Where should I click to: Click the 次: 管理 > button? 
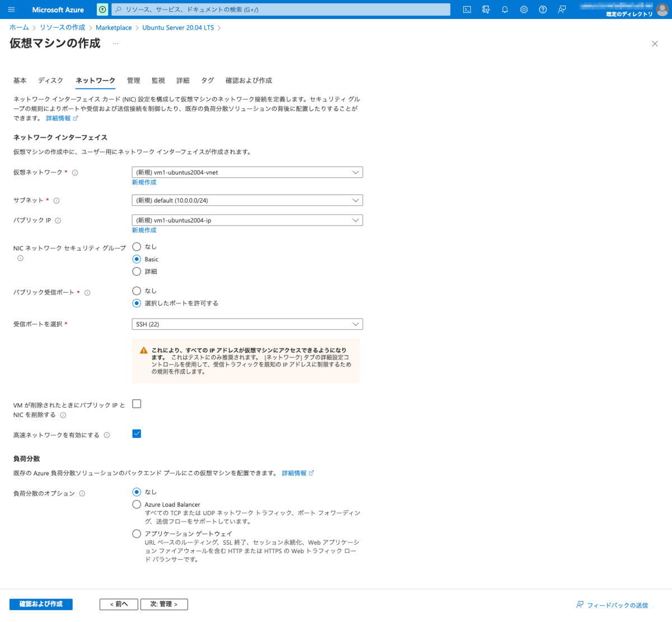[x=164, y=604]
